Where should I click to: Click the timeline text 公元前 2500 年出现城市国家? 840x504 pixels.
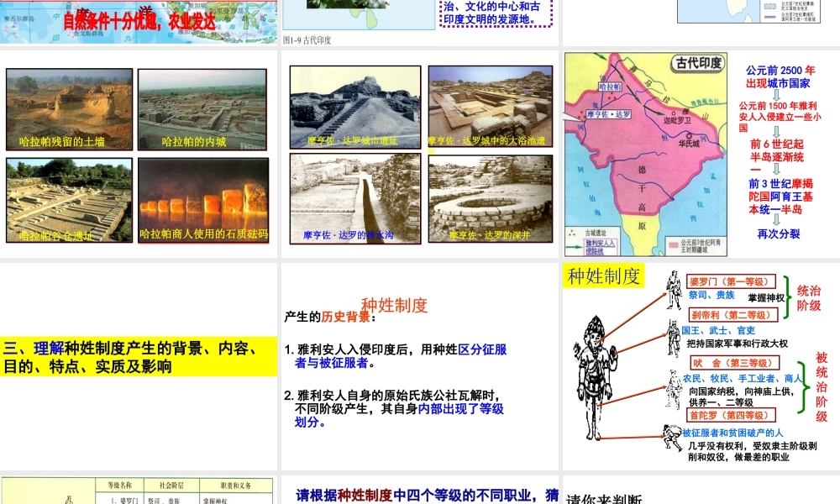pyautogui.click(x=780, y=76)
